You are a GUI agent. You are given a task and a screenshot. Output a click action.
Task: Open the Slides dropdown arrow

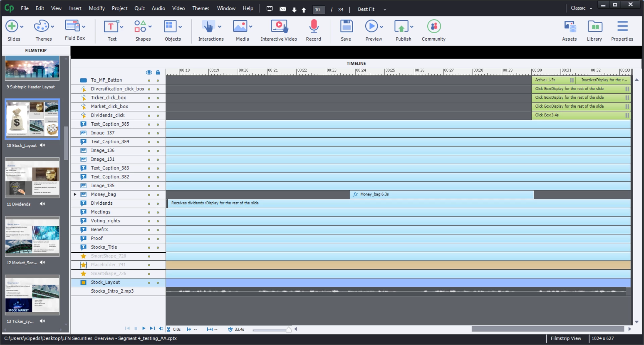pos(22,27)
